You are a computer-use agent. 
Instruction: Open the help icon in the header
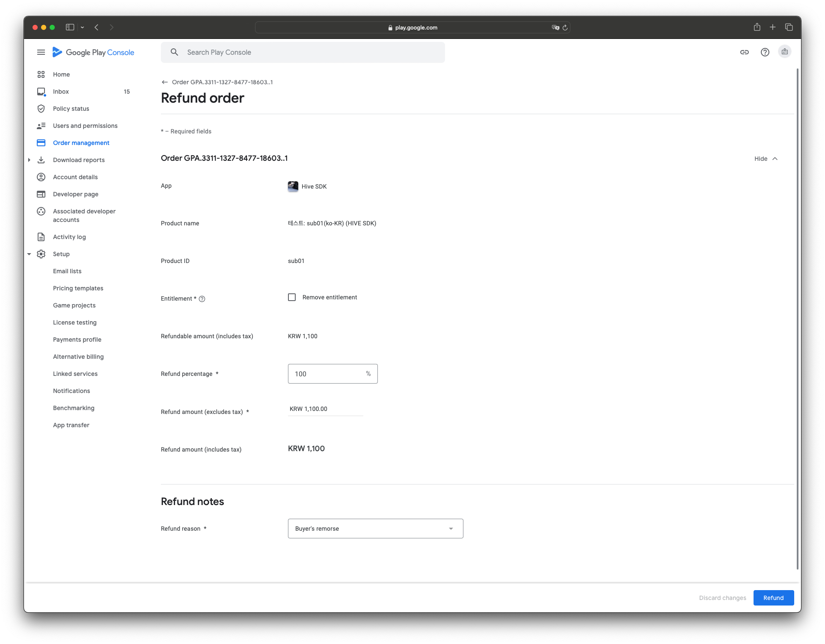pos(765,52)
